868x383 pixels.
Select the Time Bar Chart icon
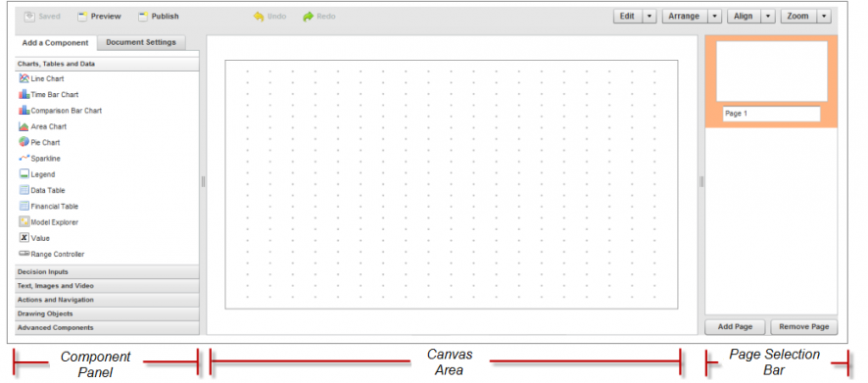[24, 95]
